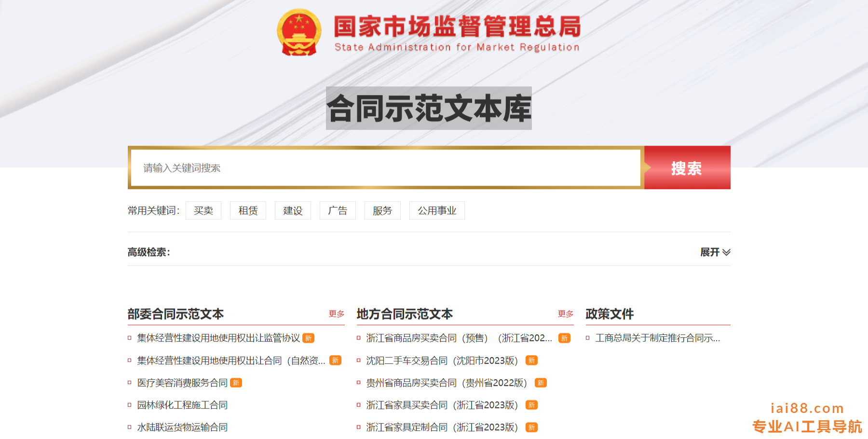Open 浙江省家具定制合同 link

[x=441, y=427]
